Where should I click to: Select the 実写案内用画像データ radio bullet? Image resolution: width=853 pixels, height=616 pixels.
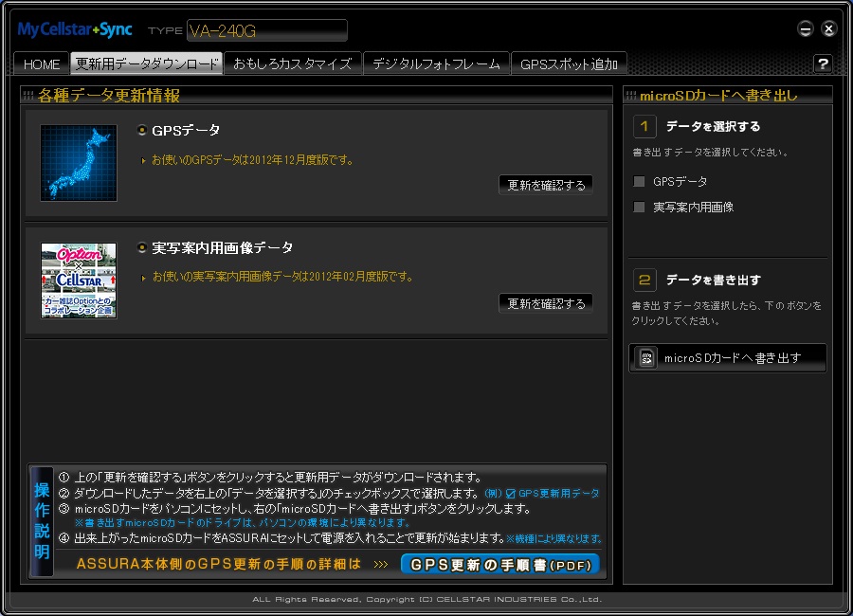[x=142, y=247]
